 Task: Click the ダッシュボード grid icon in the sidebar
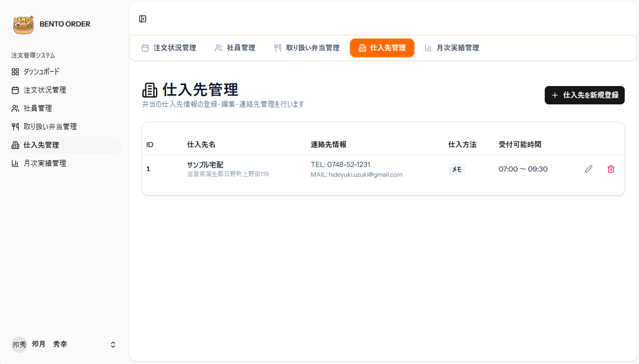15,72
